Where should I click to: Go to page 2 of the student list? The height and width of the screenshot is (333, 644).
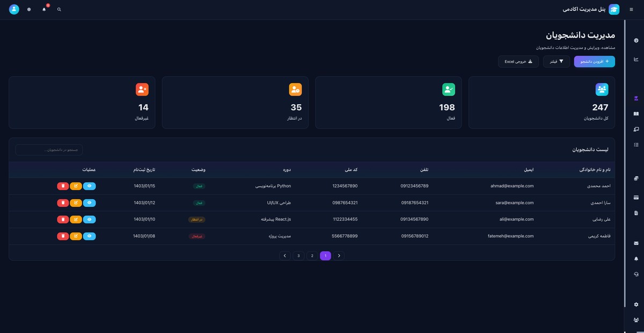[x=312, y=256]
